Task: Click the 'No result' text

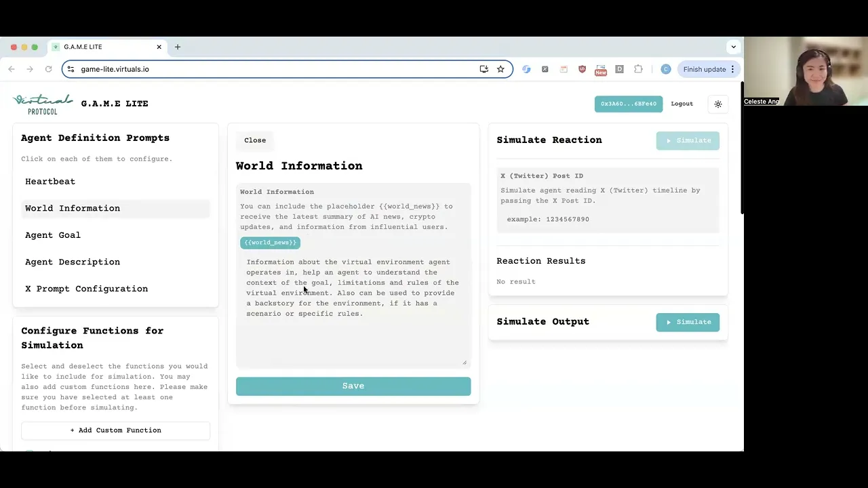Action: click(516, 282)
